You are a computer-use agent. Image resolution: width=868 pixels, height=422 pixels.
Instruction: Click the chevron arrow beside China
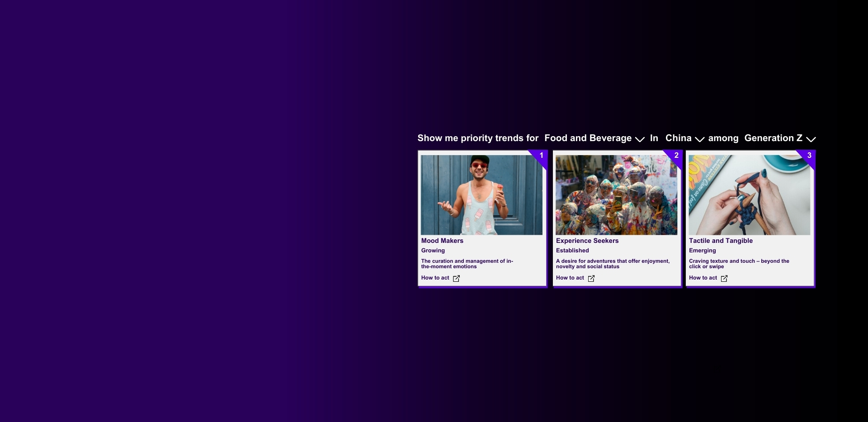tap(699, 139)
